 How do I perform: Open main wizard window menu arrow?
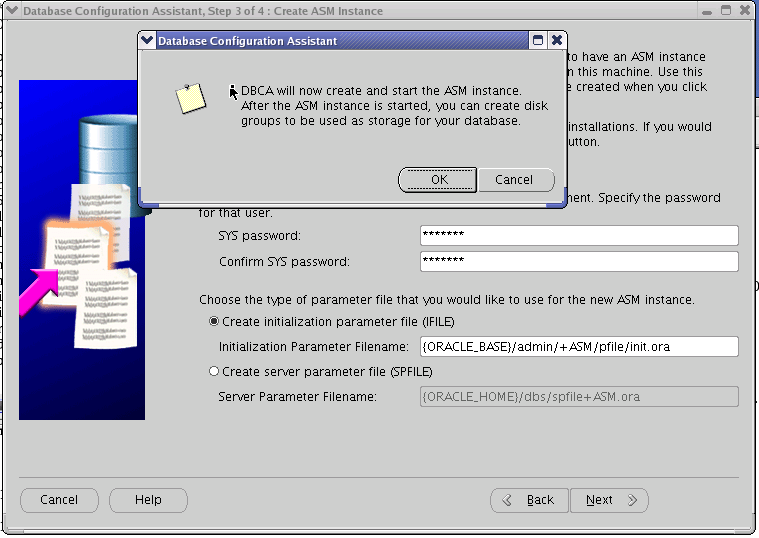[x=12, y=10]
